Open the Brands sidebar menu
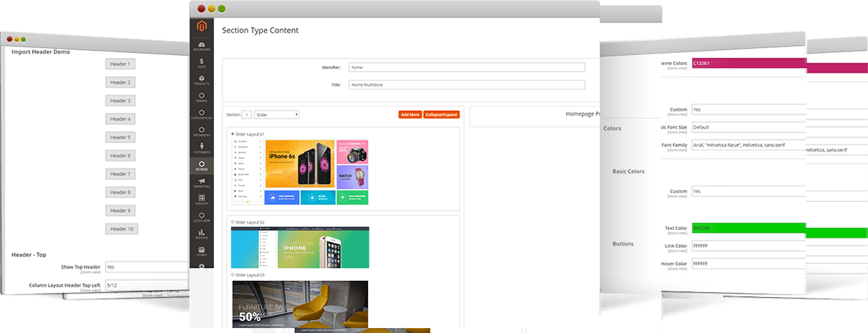This screenshot has height=333, width=868. coord(202,97)
